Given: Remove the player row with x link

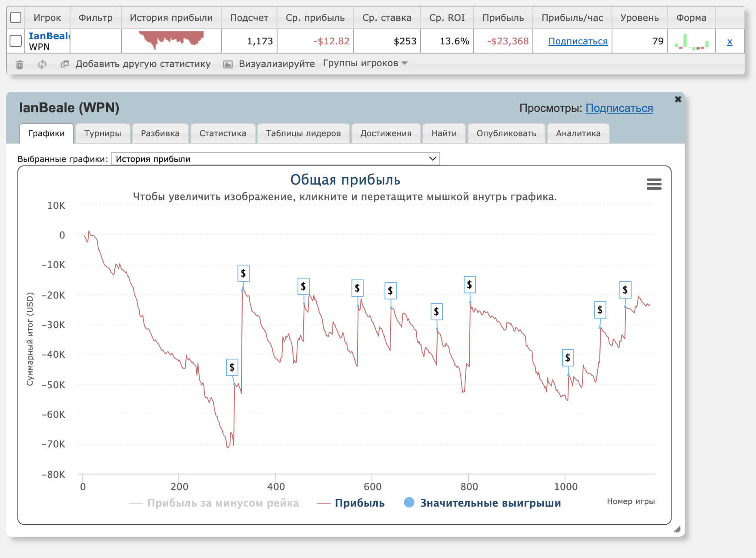Looking at the screenshot, I should (x=729, y=42).
